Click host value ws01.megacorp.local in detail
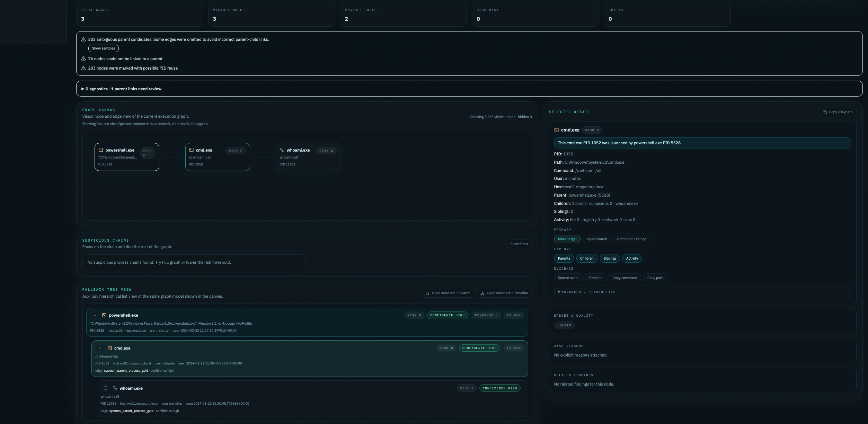868x424 pixels. point(585,187)
